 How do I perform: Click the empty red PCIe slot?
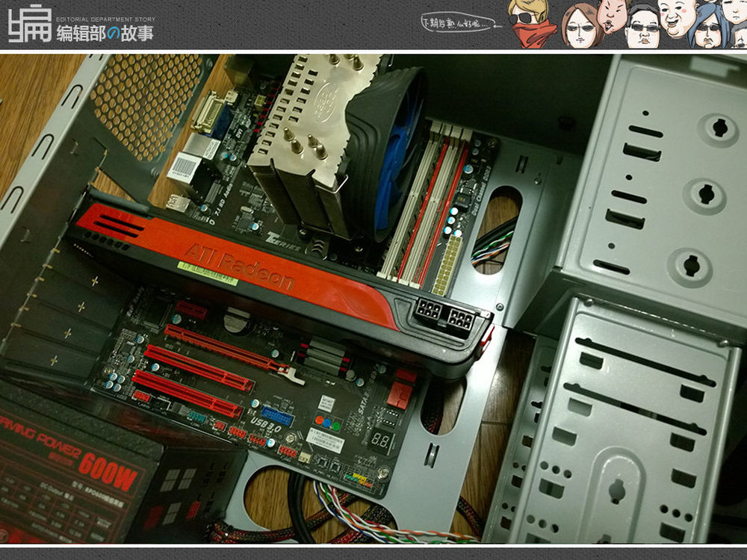pyautogui.click(x=198, y=362)
